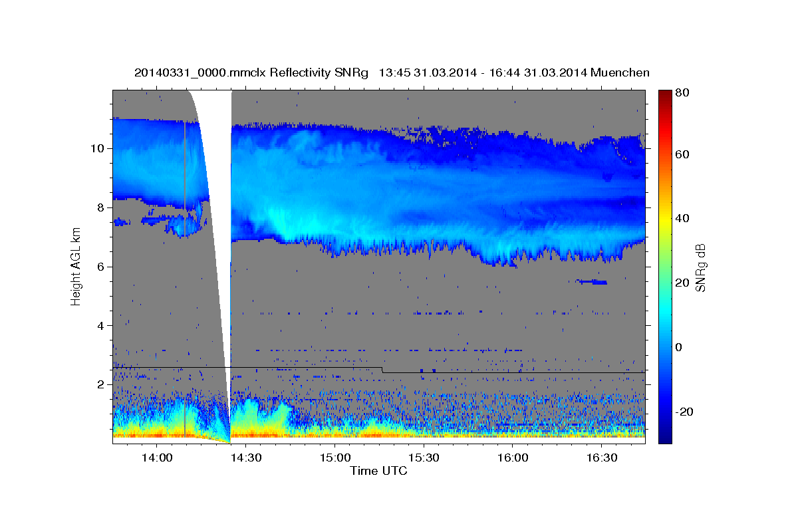Viewport: 798px width, 532px height.
Task: Click the 15:00 time tick label
Action: [334, 458]
